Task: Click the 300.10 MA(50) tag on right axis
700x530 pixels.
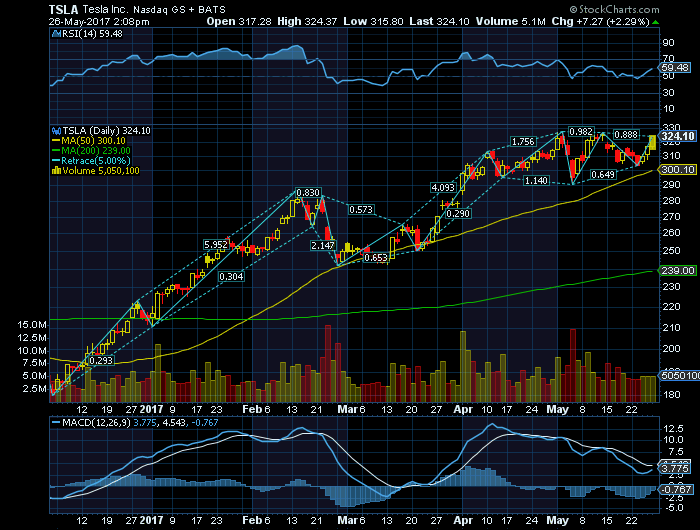Action: (678, 170)
